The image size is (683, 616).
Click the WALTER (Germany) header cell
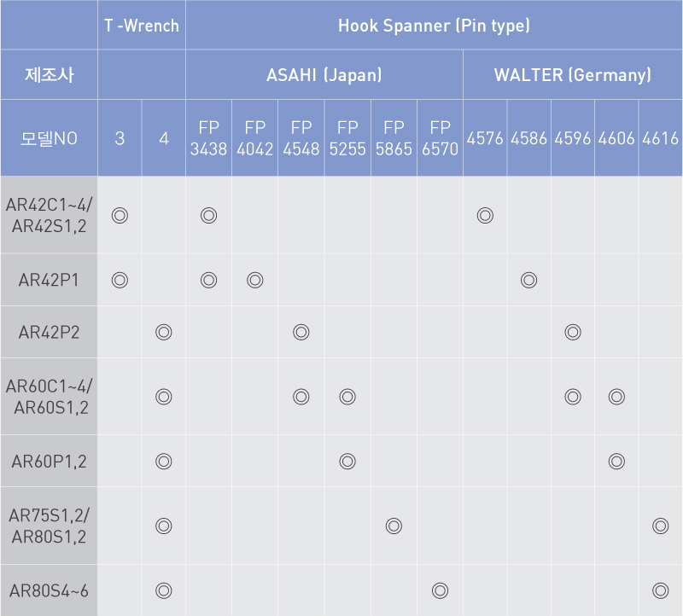[573, 75]
